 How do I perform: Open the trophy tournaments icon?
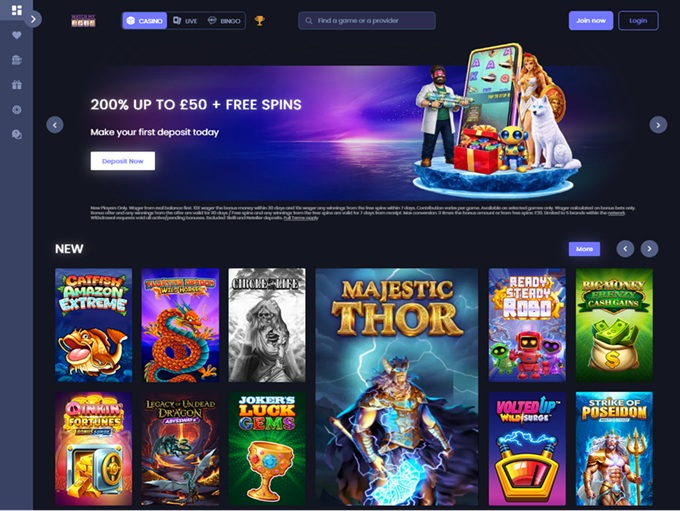click(259, 20)
